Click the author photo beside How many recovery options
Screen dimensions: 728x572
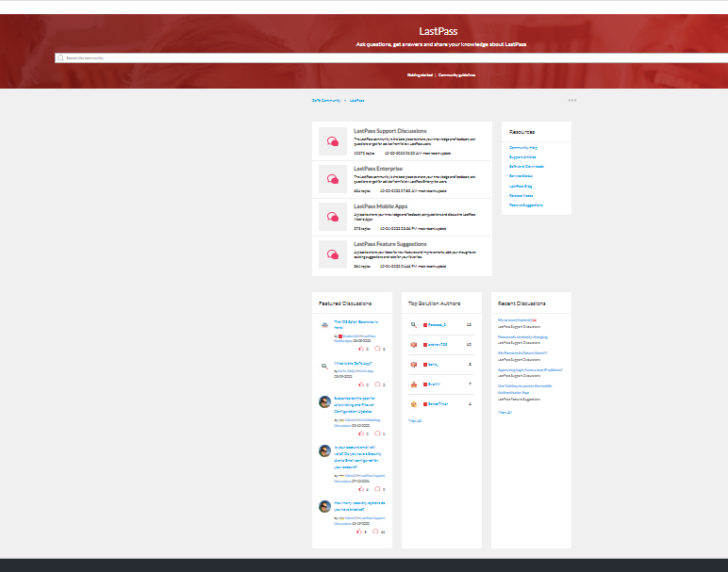click(x=324, y=506)
